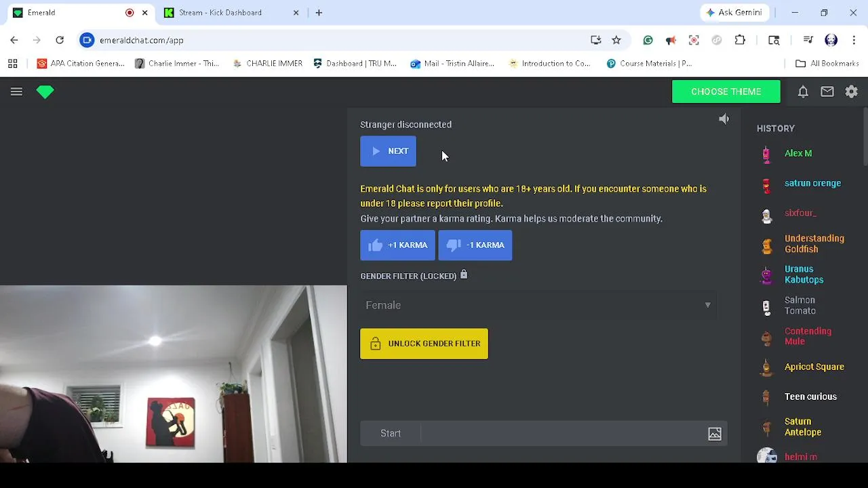This screenshot has height=488, width=868.
Task: Open Introduction to Co... bookmark
Action: pyautogui.click(x=549, y=63)
